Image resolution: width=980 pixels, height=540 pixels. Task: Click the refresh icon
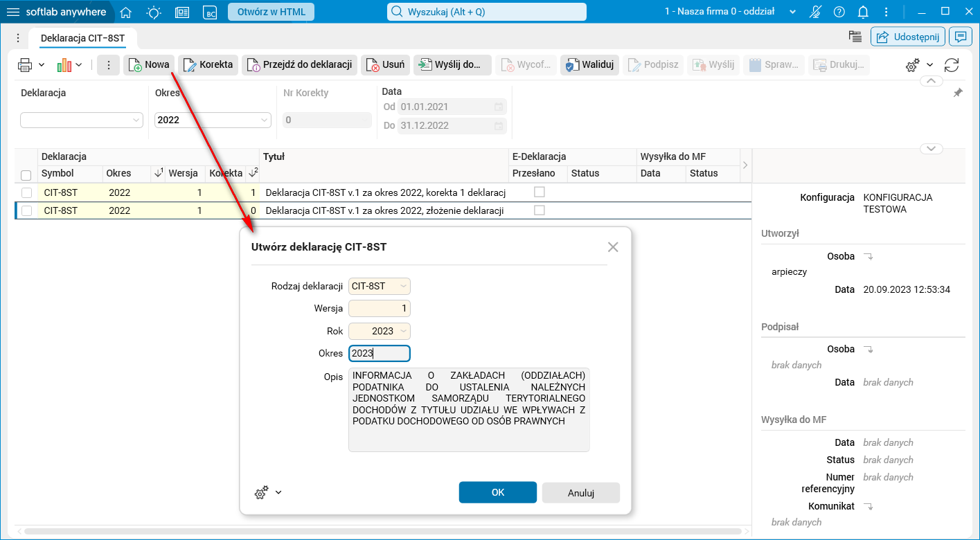(x=952, y=65)
